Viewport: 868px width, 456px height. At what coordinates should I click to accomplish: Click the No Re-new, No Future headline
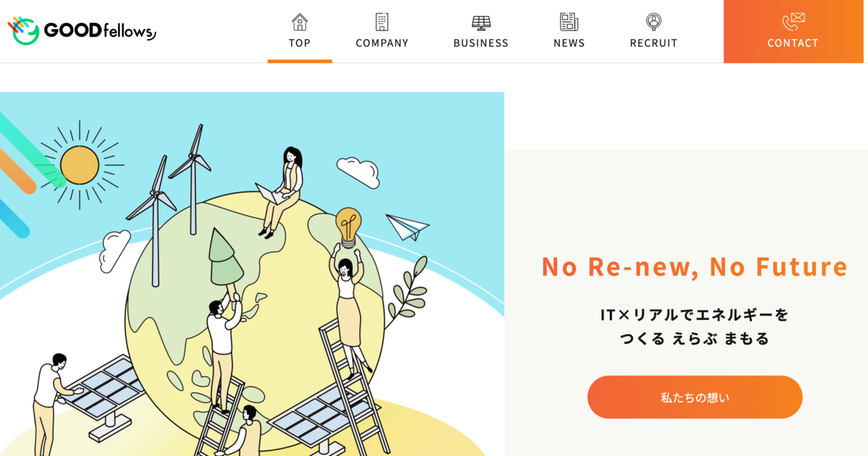(x=694, y=266)
